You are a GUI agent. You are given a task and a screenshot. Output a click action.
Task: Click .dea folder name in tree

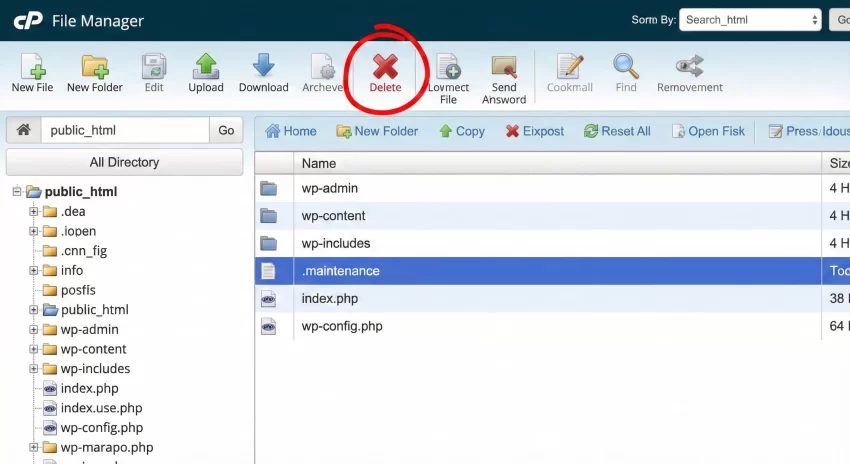[x=73, y=211]
